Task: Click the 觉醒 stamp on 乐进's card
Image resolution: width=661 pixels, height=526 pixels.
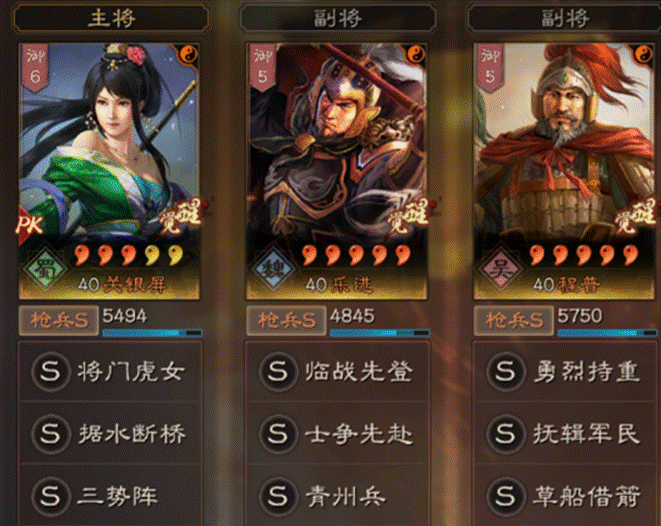Action: click(x=408, y=216)
